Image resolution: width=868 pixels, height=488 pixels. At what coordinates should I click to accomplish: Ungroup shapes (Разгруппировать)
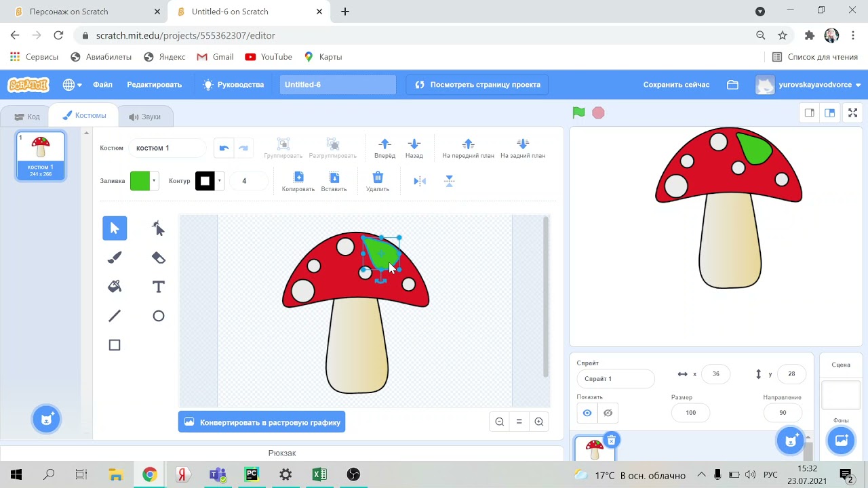pos(332,148)
